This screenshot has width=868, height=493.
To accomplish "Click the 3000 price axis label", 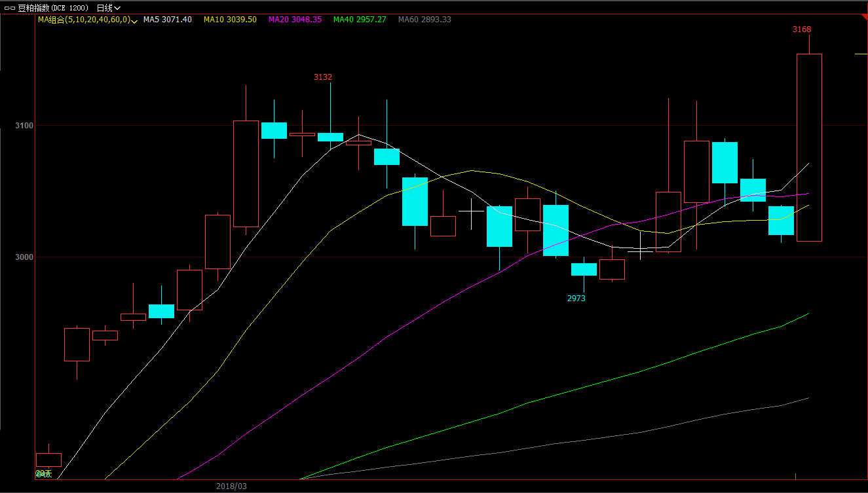I will (24, 257).
